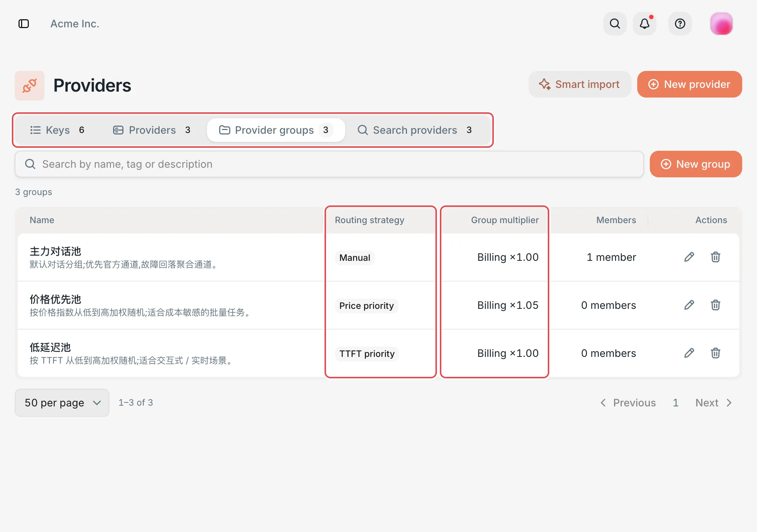Click Billing ×1.00 in 低延迟池 row
The image size is (757, 532).
(x=508, y=353)
